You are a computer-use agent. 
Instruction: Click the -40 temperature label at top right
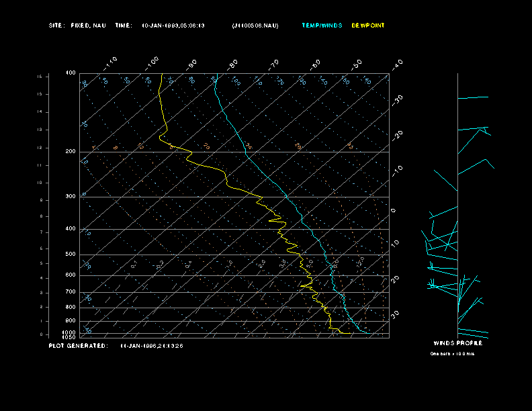pyautogui.click(x=396, y=63)
